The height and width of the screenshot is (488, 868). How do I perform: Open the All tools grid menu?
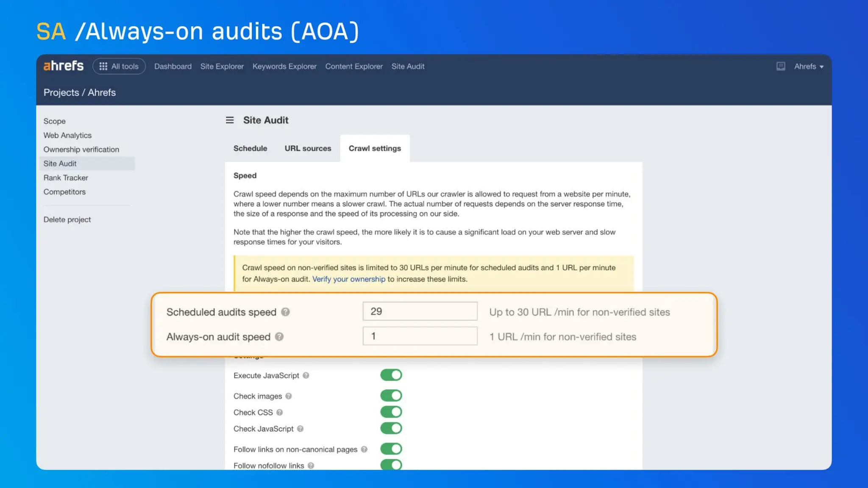coord(119,66)
